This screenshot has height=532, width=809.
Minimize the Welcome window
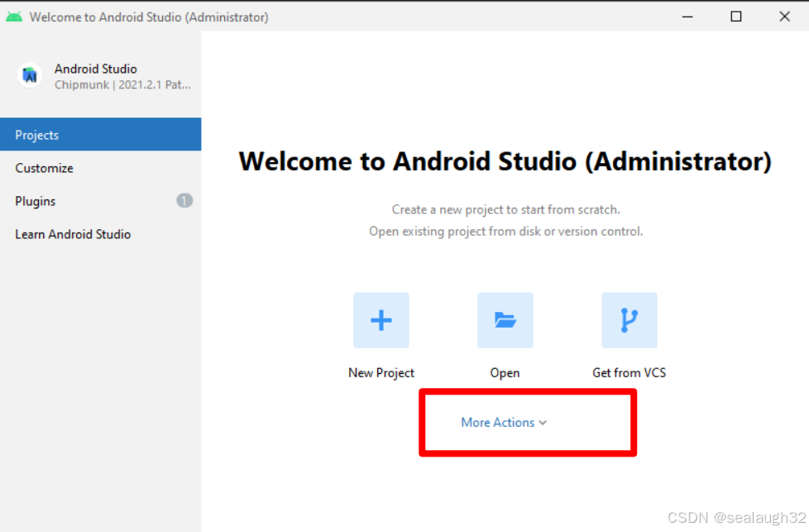[x=687, y=17]
